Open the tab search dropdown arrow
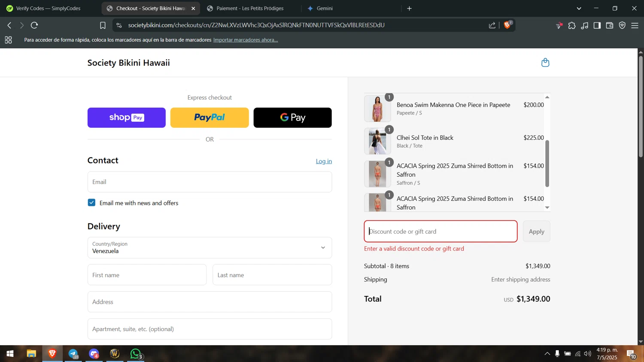 click(579, 9)
